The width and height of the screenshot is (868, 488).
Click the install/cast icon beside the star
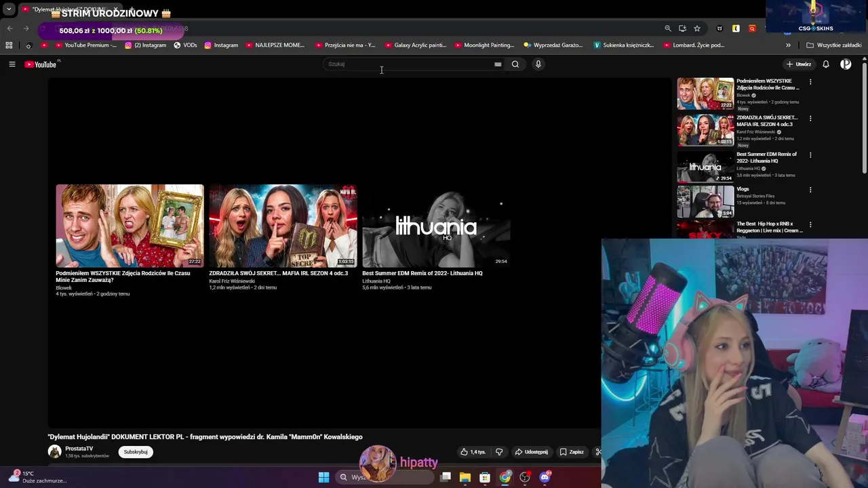coord(682,28)
